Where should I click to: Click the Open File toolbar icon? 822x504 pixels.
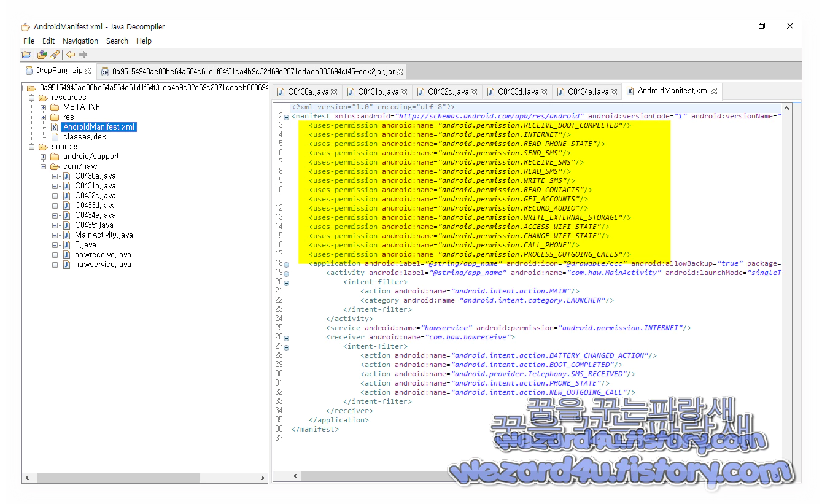(x=26, y=55)
